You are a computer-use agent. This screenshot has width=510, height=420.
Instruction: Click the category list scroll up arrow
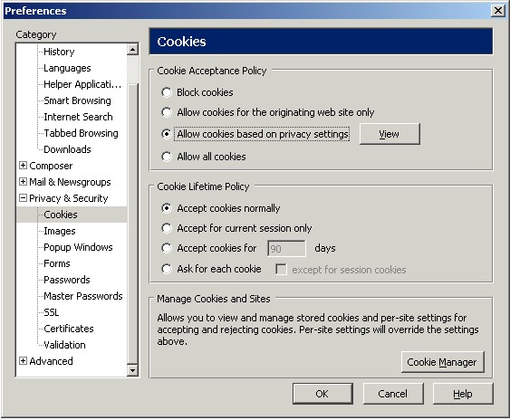132,50
